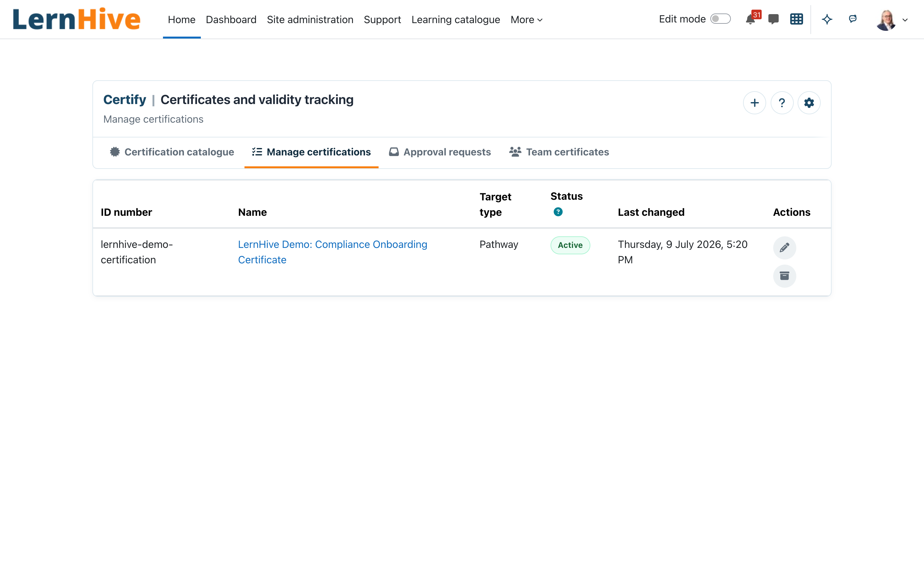The width and height of the screenshot is (924, 578).
Task: Switch to the Approval requests tab
Action: click(x=440, y=152)
